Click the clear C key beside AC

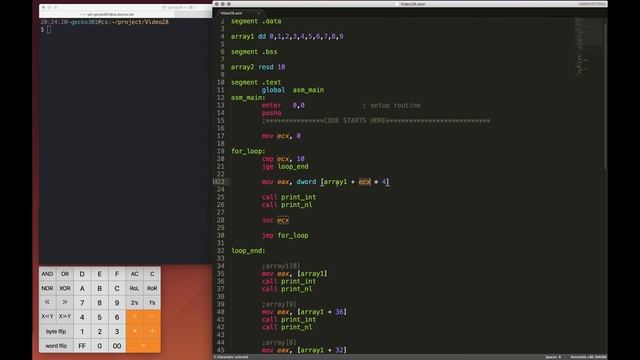tap(152, 274)
